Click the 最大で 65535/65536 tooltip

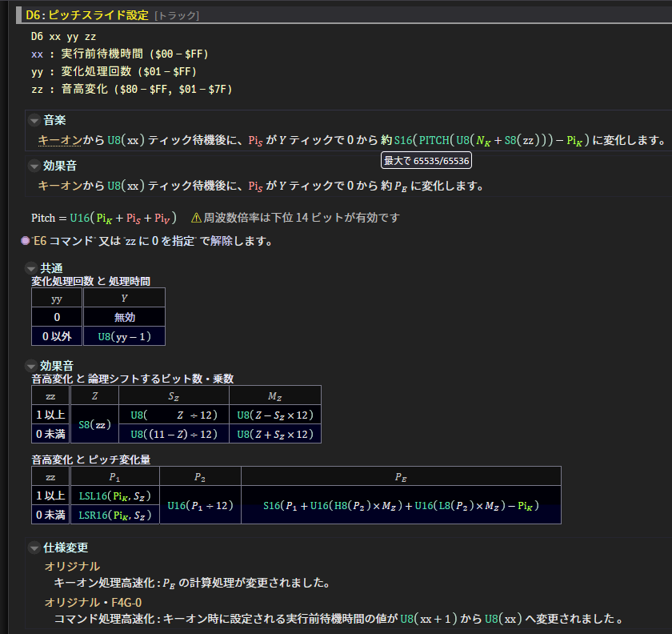click(426, 160)
